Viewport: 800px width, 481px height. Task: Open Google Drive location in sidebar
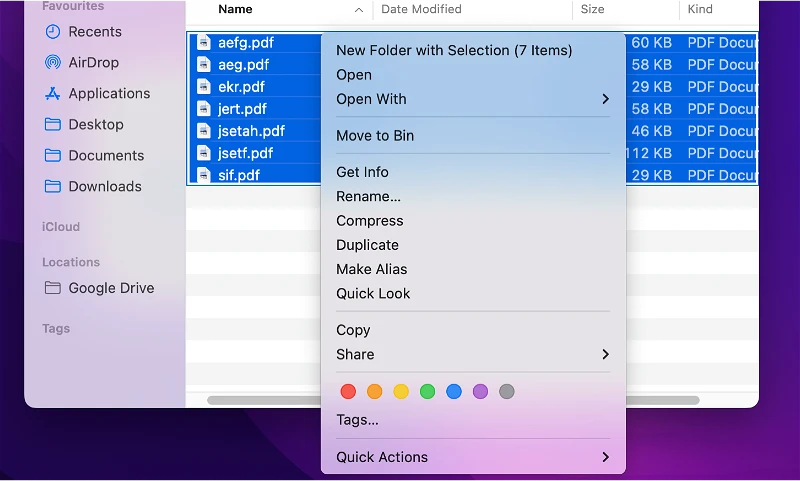point(111,288)
